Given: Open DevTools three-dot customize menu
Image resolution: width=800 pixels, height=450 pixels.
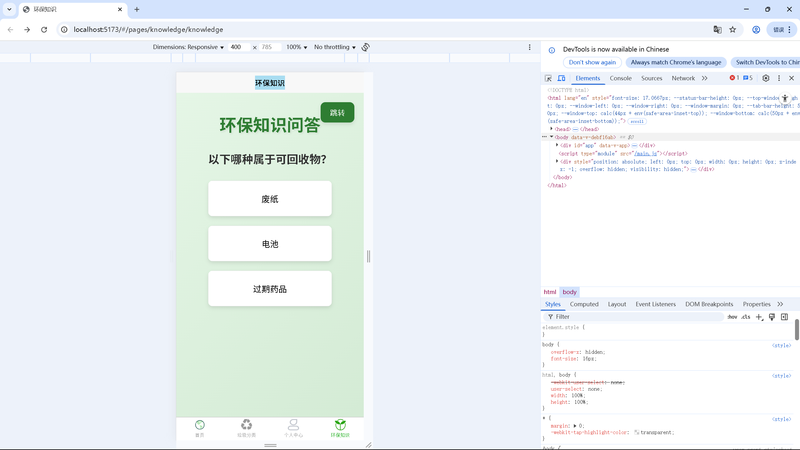Looking at the screenshot, I should coord(779,78).
